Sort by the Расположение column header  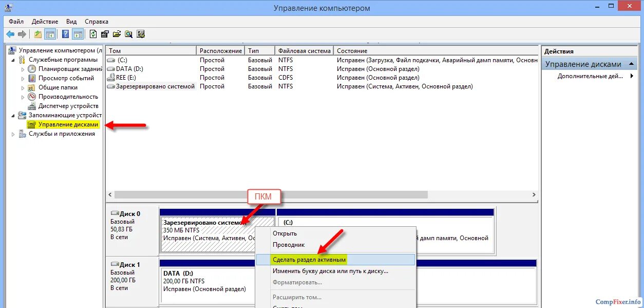(221, 51)
